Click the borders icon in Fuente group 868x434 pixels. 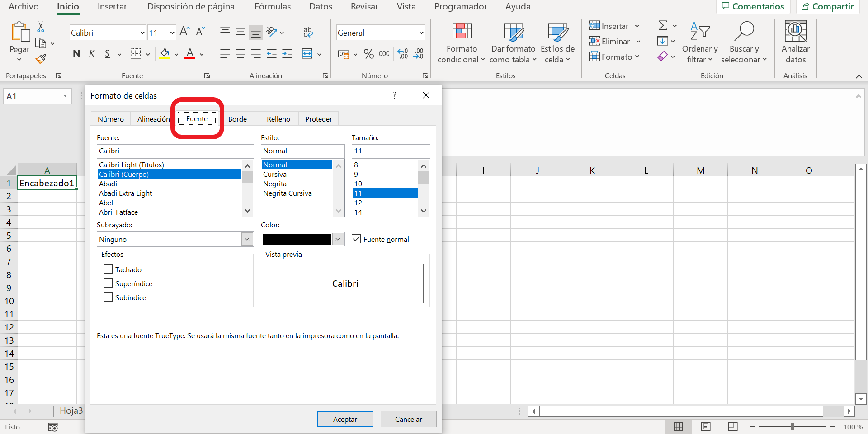(x=136, y=54)
